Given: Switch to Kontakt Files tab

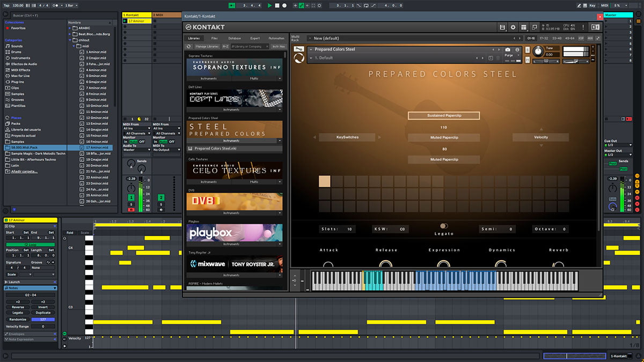Looking at the screenshot, I should click(x=214, y=38).
